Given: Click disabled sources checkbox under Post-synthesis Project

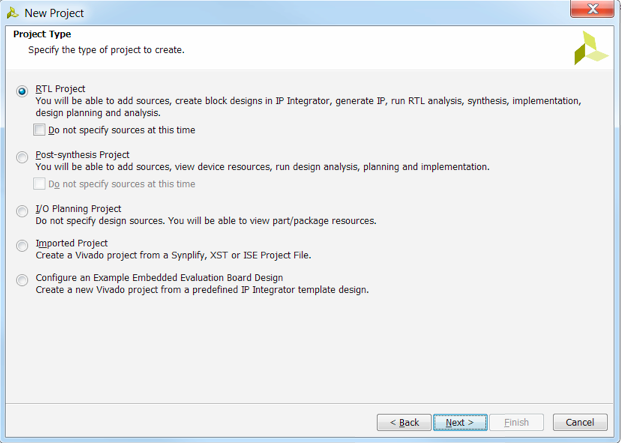Looking at the screenshot, I should (39, 184).
